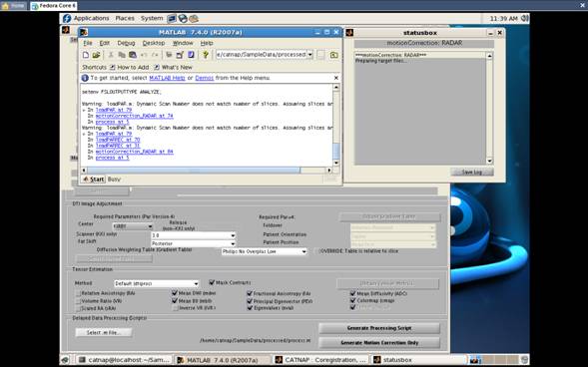Click the open file icon in MATLAB toolbar

(x=96, y=55)
